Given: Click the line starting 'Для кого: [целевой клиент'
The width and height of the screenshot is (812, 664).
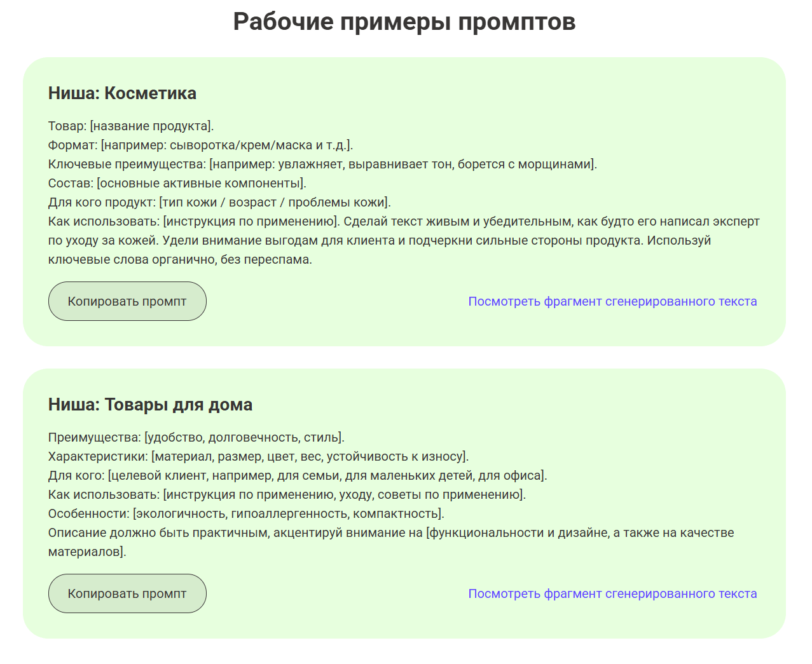Looking at the screenshot, I should [298, 475].
